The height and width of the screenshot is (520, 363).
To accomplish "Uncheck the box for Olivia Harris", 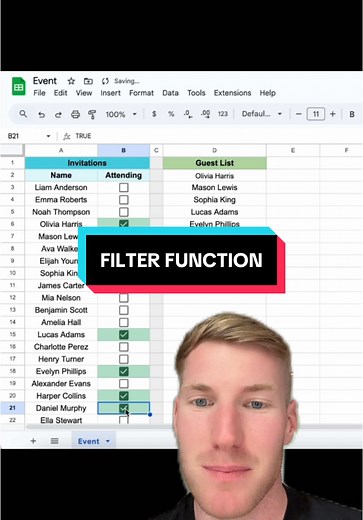I will (x=124, y=224).
